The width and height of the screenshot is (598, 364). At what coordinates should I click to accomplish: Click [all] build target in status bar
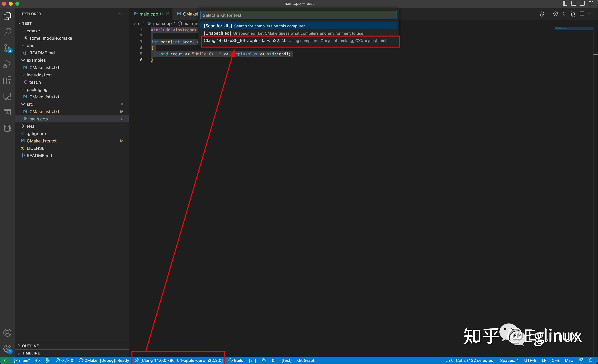coord(252,360)
